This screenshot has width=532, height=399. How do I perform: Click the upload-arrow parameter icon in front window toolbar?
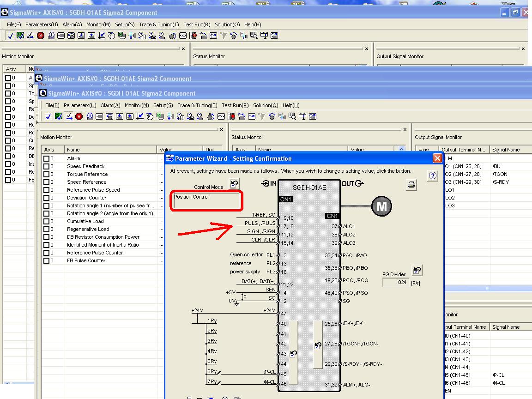(130, 117)
